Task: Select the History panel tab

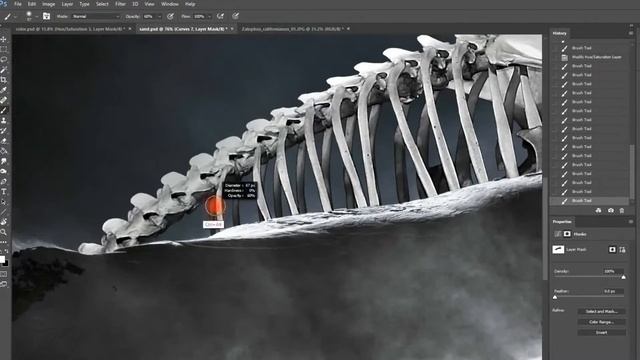Action: [x=560, y=33]
